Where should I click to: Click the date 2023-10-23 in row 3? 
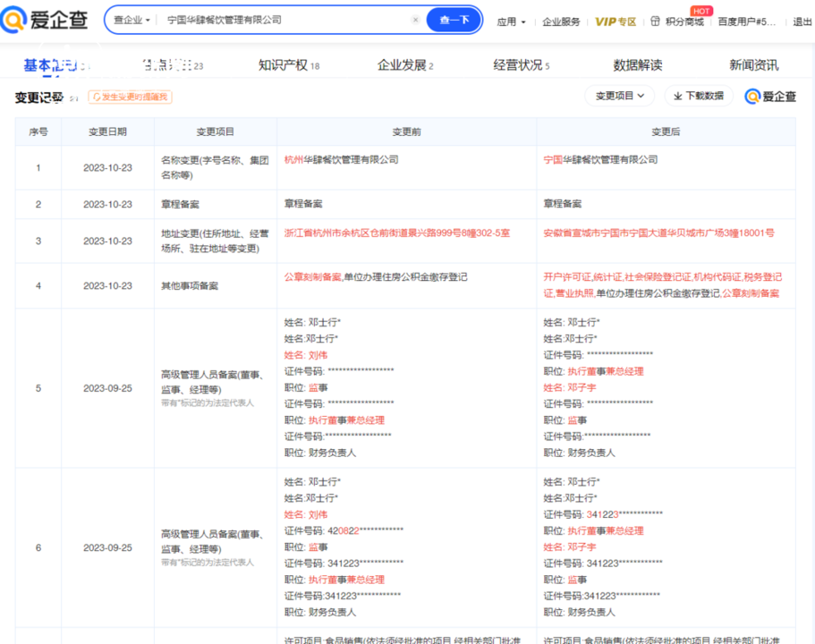click(x=107, y=241)
